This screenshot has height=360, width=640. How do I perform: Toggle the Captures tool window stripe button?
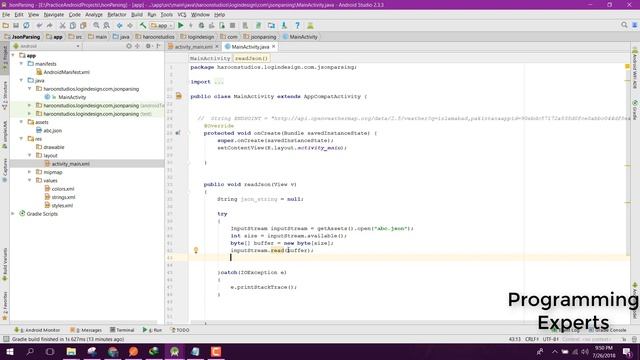(4, 170)
